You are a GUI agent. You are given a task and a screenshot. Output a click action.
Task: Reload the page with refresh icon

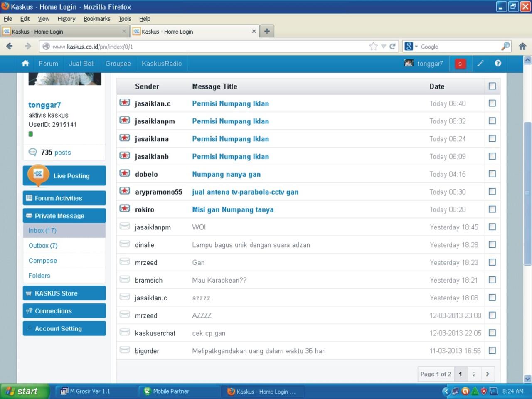point(392,47)
